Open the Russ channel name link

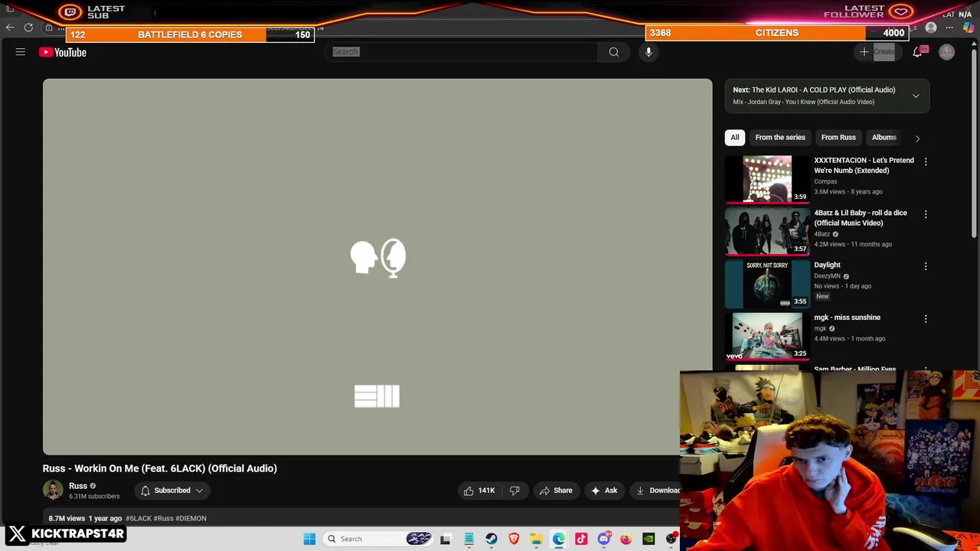pyautogui.click(x=78, y=486)
